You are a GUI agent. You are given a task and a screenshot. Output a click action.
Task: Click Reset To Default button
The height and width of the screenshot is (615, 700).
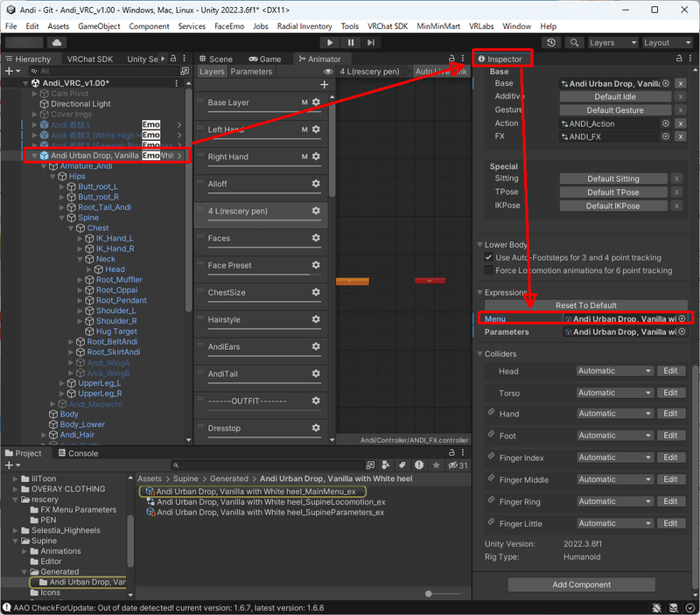point(585,305)
